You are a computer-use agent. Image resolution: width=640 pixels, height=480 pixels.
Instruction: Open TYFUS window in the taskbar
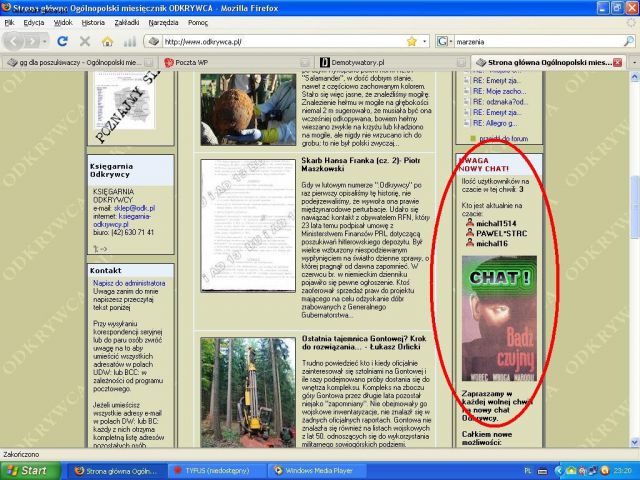click(218, 471)
